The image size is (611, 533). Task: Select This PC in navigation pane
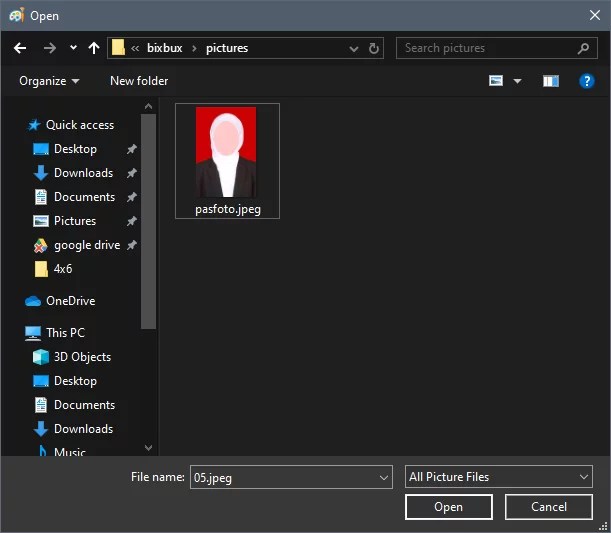65,333
